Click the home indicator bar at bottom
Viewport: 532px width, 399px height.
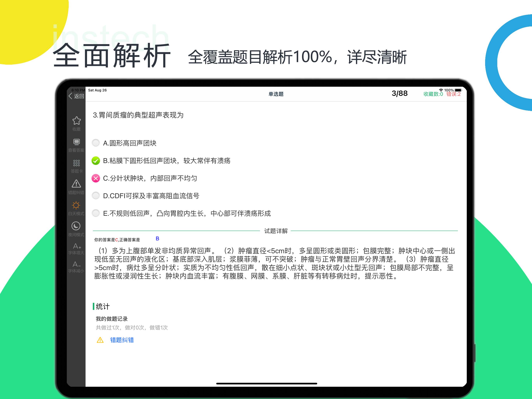click(267, 384)
